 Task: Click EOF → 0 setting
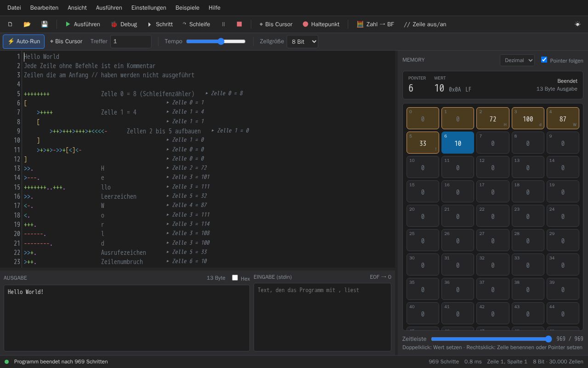[380, 277]
